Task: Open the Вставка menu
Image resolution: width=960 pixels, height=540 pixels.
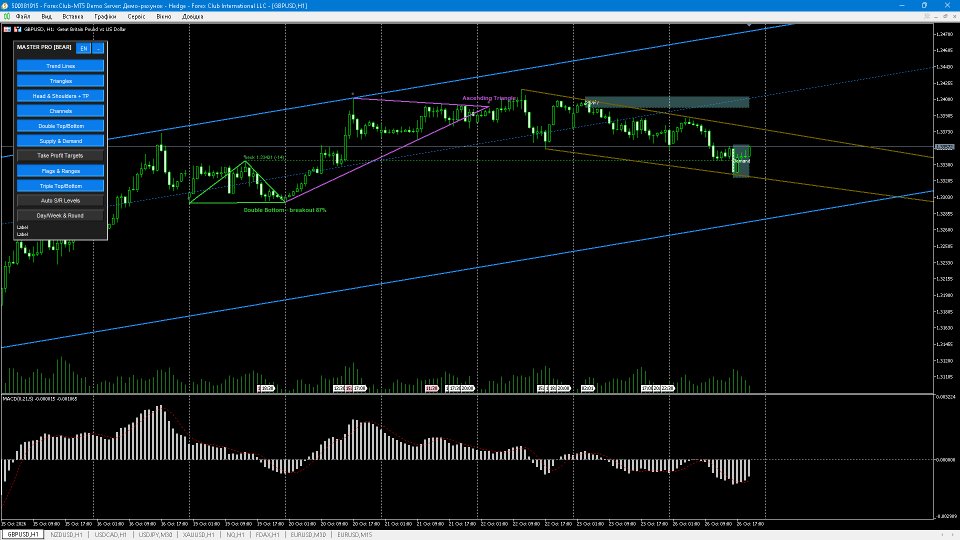Action: [x=73, y=17]
